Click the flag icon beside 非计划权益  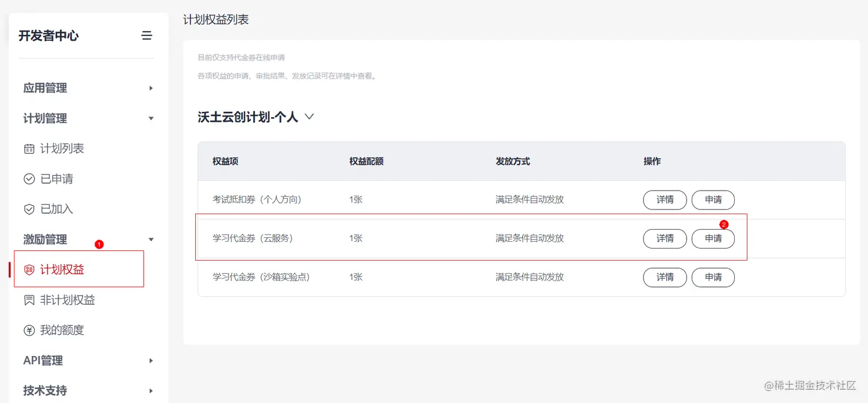29,300
